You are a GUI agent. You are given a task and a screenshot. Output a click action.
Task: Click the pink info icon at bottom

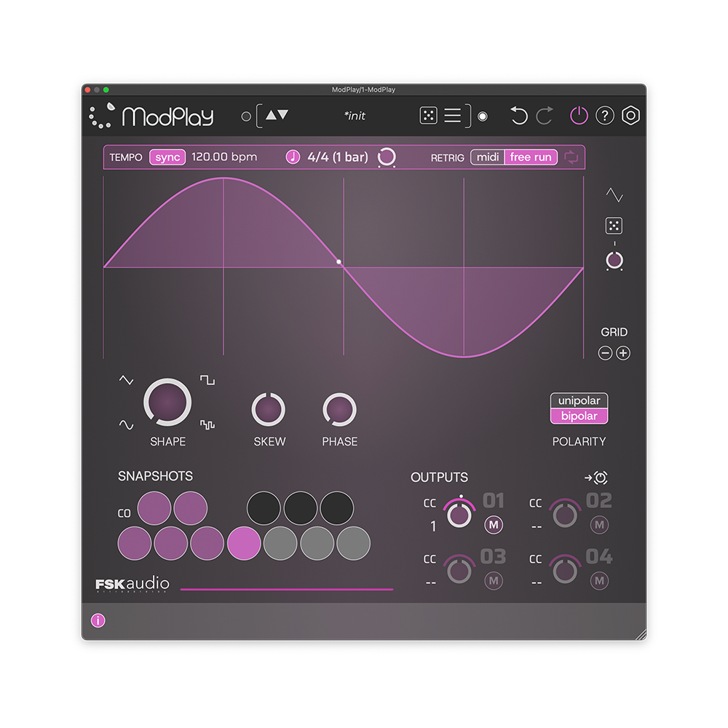point(98,620)
